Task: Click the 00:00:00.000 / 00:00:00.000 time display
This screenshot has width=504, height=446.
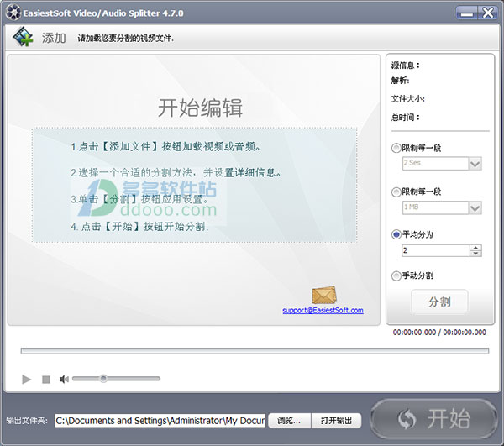Action: [439, 333]
